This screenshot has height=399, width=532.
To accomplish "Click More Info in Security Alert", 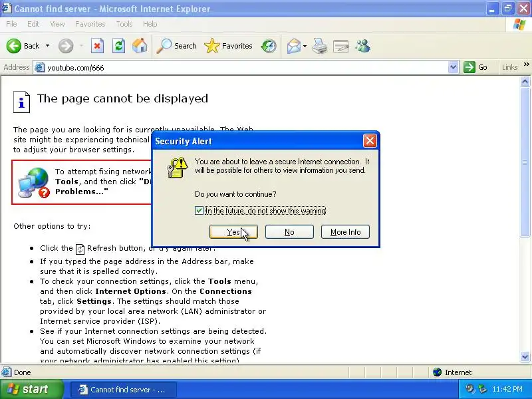I will tap(345, 232).
